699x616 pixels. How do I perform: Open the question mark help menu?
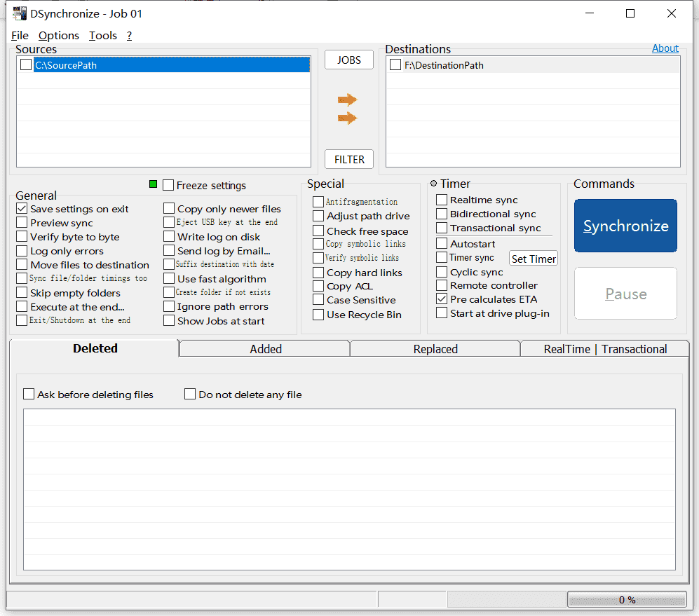point(129,36)
